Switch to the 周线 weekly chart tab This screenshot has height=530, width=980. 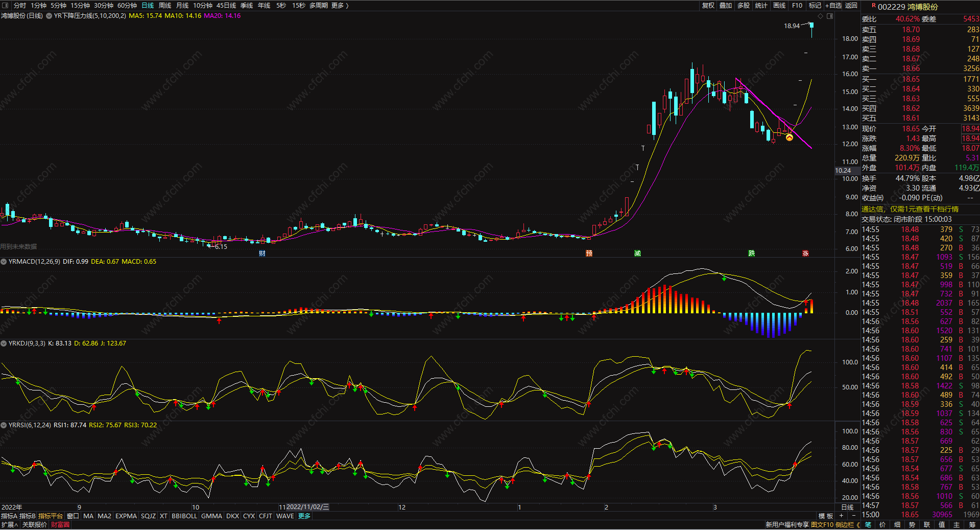click(165, 6)
